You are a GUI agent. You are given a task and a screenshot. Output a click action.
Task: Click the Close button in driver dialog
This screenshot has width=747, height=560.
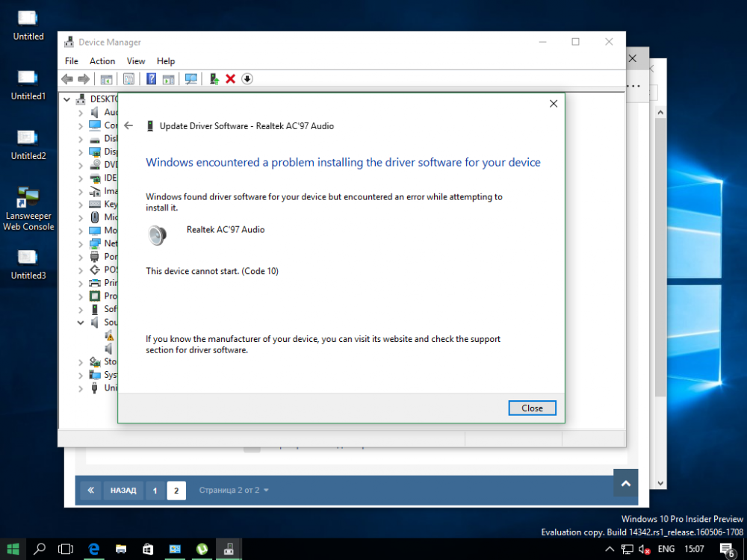[532, 408]
